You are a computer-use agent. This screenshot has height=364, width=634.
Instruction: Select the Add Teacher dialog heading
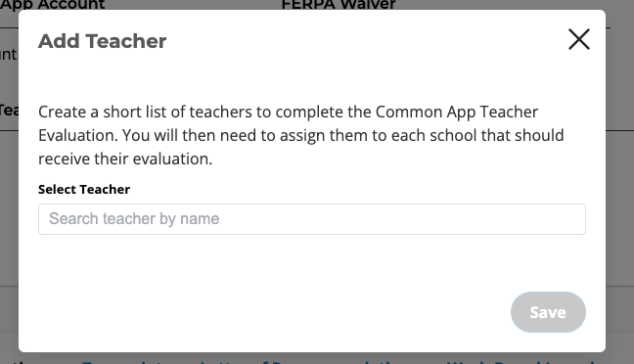[x=103, y=41]
